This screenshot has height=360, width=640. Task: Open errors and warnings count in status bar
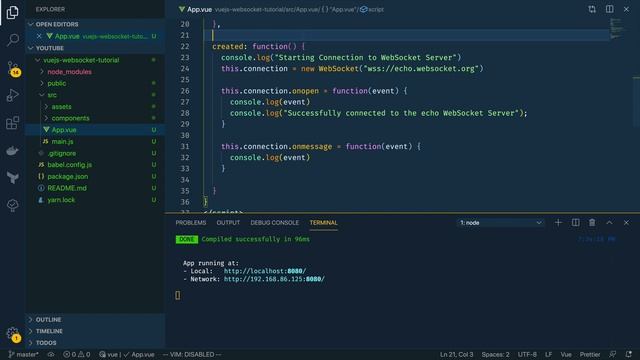[77, 354]
